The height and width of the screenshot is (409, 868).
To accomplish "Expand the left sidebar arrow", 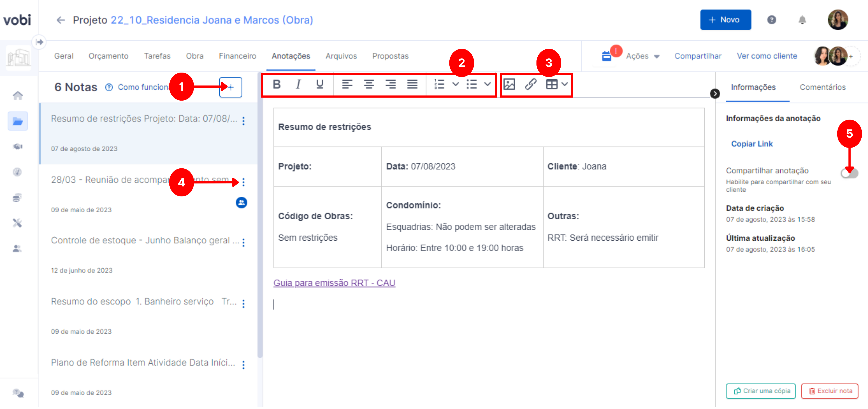I will click(x=39, y=42).
